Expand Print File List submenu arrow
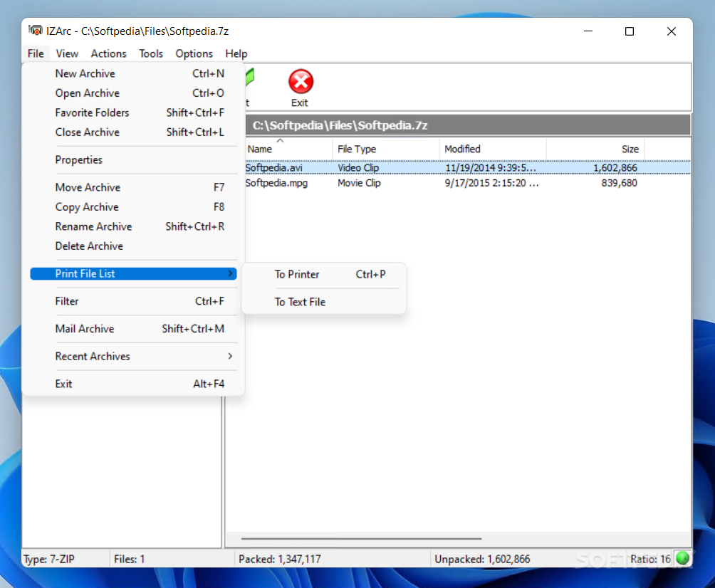The image size is (715, 588). 230,273
